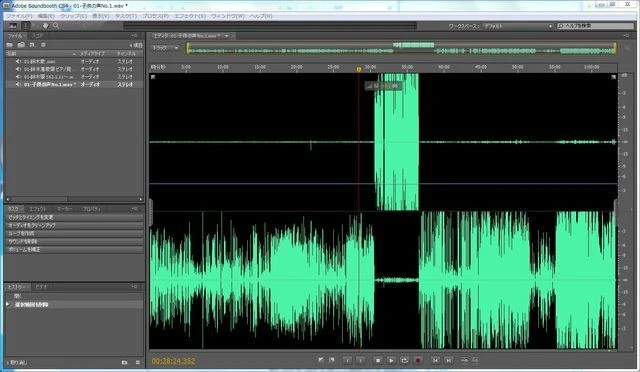Image resolution: width=640 pixels, height=372 pixels.
Task: Switch to the プロパティ panel tab
Action: coord(92,209)
